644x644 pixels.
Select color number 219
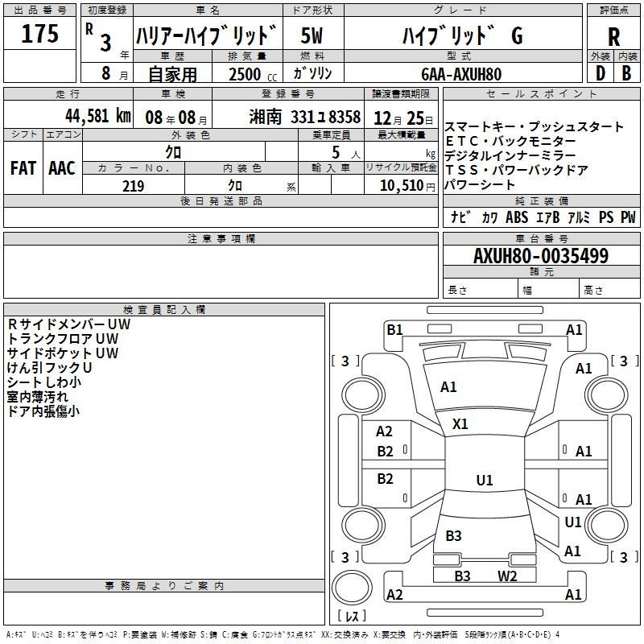133,186
